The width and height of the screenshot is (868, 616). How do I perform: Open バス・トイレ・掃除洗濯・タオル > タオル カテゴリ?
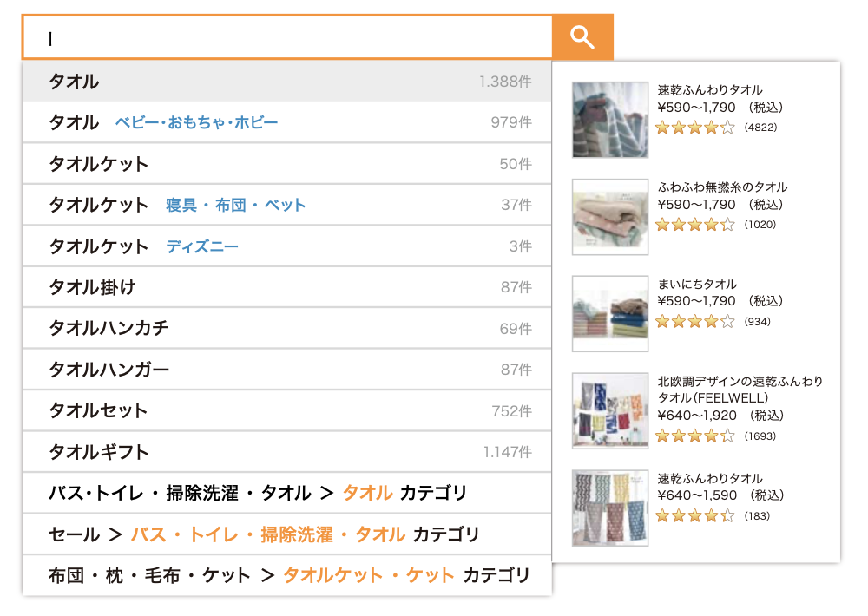tap(286, 493)
